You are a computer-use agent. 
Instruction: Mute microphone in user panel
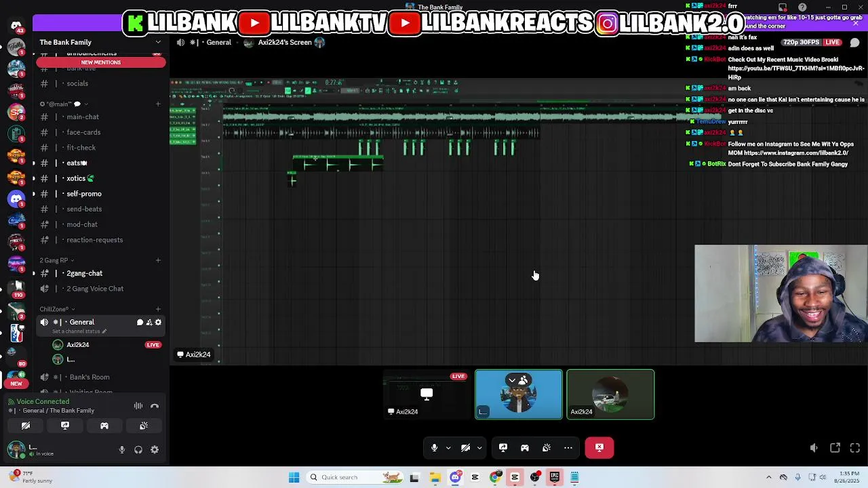[122, 449]
